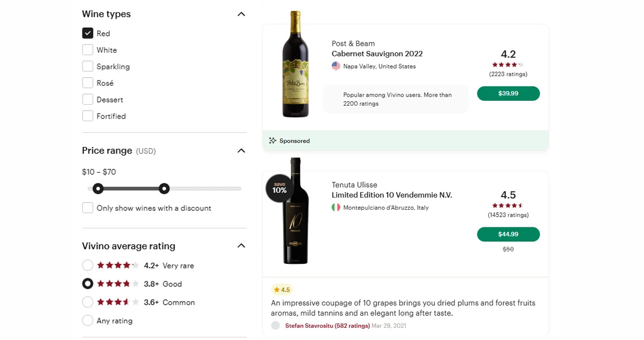The width and height of the screenshot is (644, 340).
Task: Select the 4.2+ Very rare rating
Action: tap(88, 265)
